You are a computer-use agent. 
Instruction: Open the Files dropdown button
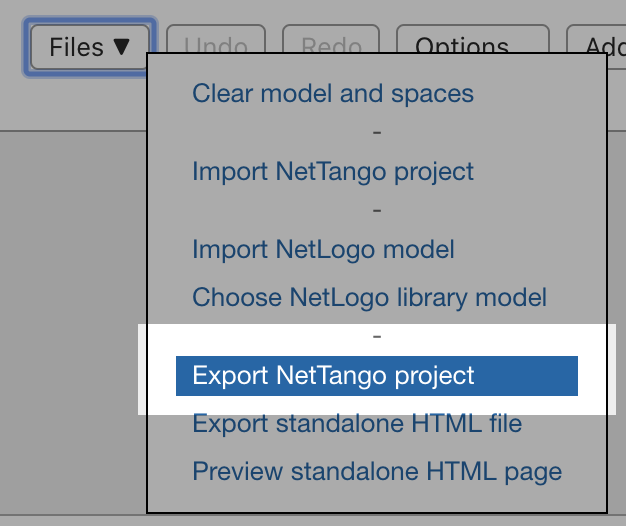coord(90,47)
